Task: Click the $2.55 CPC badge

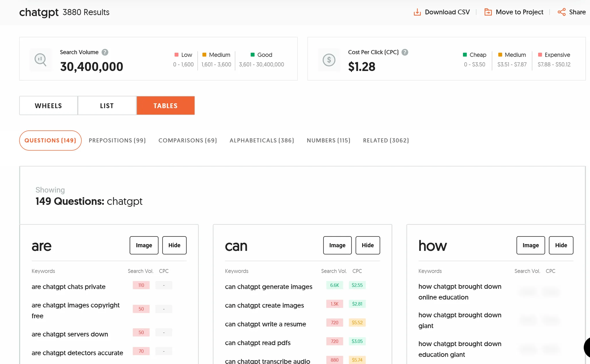Action: 357,285
